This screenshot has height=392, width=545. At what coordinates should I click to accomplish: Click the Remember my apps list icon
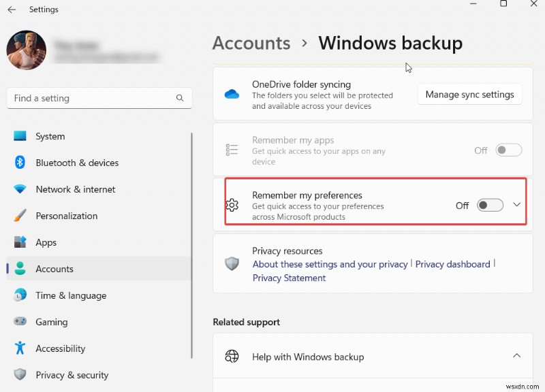[x=232, y=150]
